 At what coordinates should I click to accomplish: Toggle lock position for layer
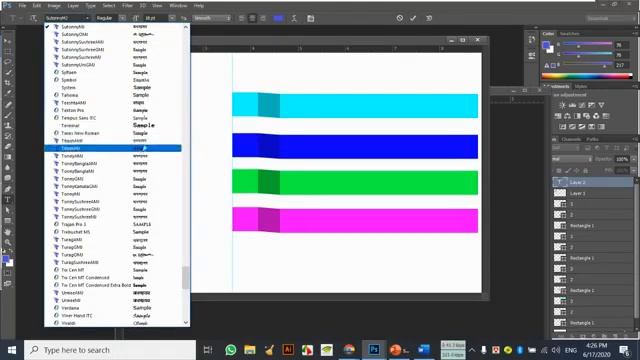click(576, 171)
